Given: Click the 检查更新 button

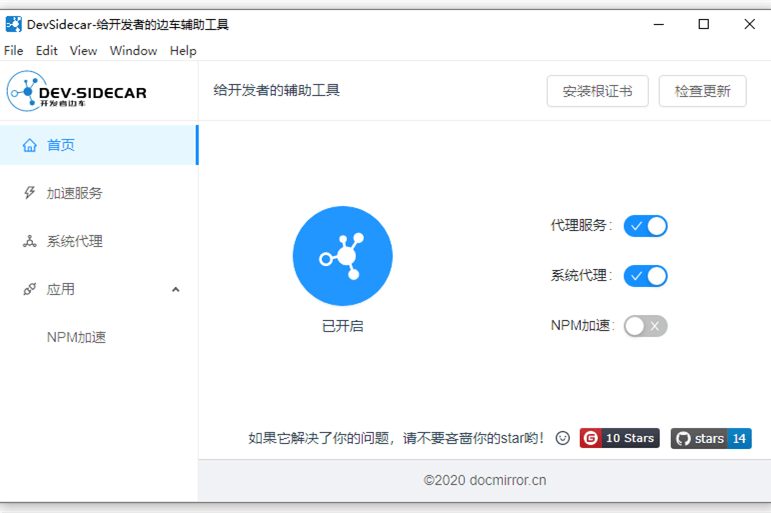Looking at the screenshot, I should (702, 91).
